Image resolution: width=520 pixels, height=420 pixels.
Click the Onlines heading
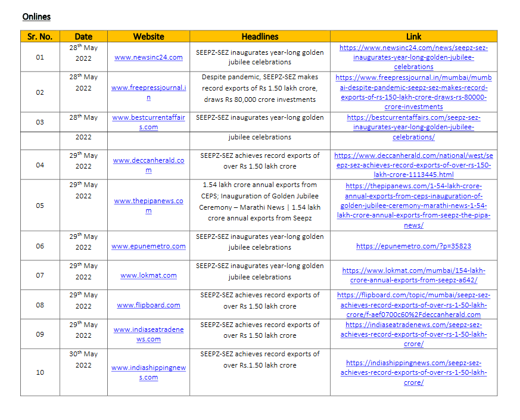point(36,17)
